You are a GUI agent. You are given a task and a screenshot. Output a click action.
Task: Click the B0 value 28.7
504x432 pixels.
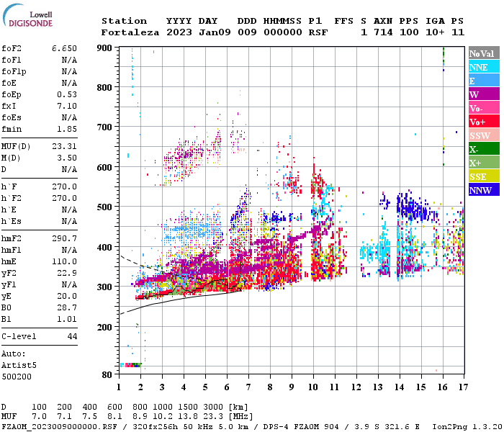(x=67, y=307)
